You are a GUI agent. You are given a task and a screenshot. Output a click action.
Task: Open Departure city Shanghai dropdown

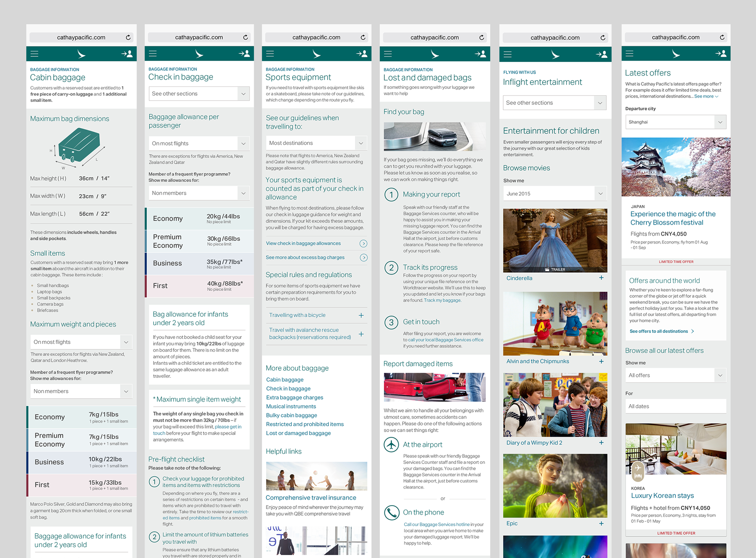(675, 122)
